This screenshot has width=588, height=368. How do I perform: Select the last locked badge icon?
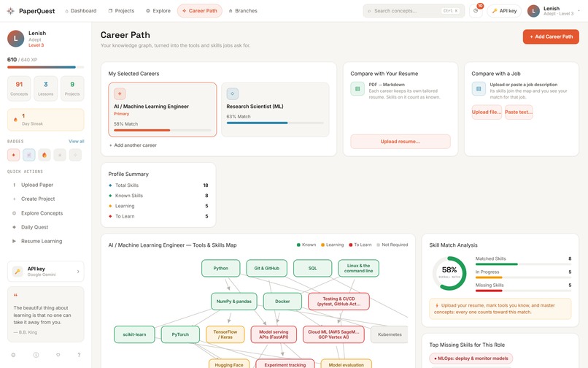(x=75, y=155)
